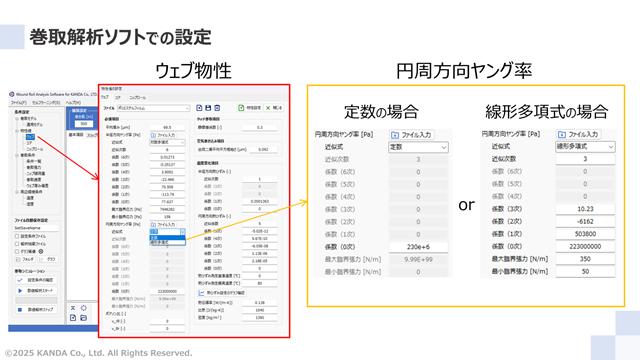Click the open-folder icon at the panel bottom
Viewport: 640px width, 360px height.
click(84, 318)
